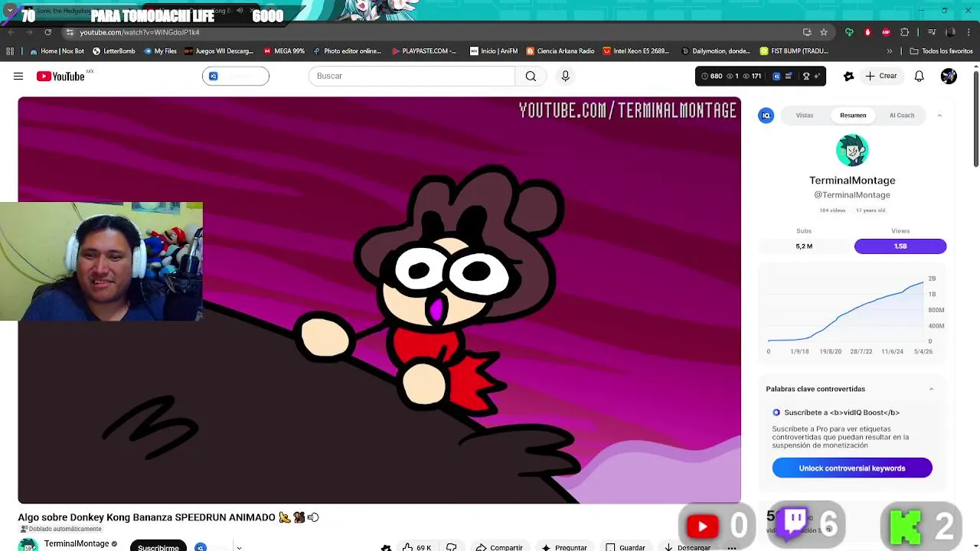Open the Photo editor online bookmark

click(347, 51)
